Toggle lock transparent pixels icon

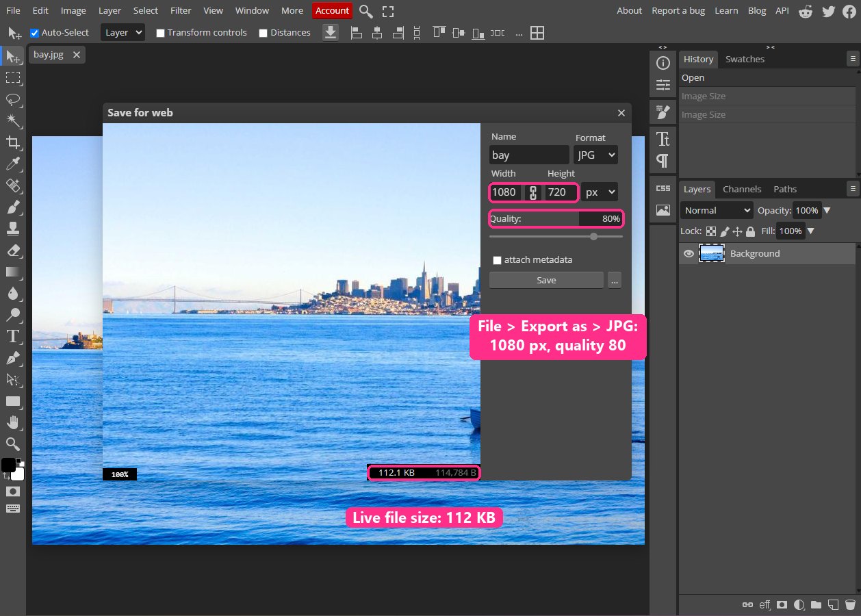click(711, 231)
